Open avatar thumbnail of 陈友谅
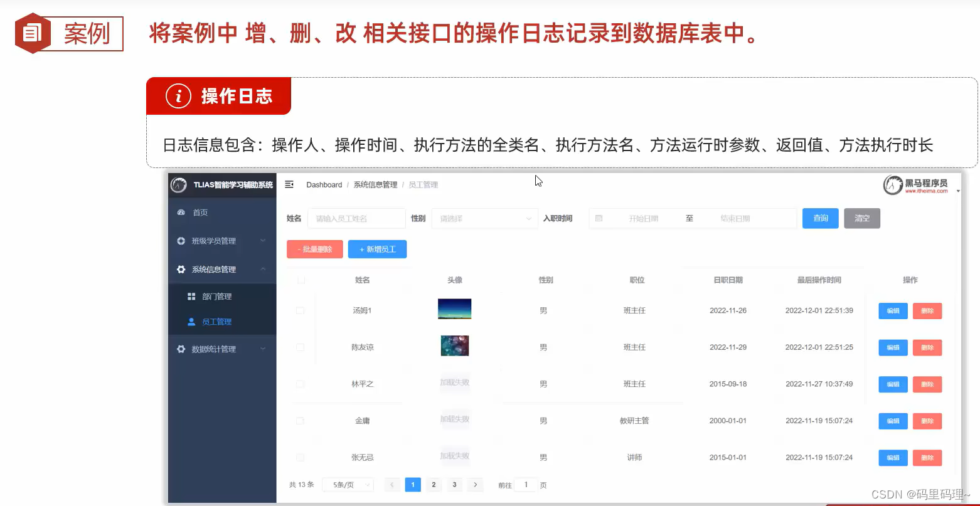 pos(455,345)
